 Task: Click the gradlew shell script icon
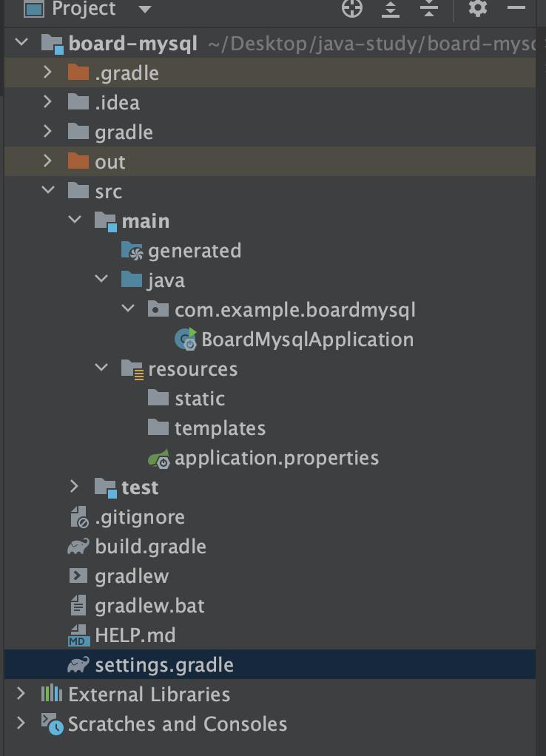[78, 576]
